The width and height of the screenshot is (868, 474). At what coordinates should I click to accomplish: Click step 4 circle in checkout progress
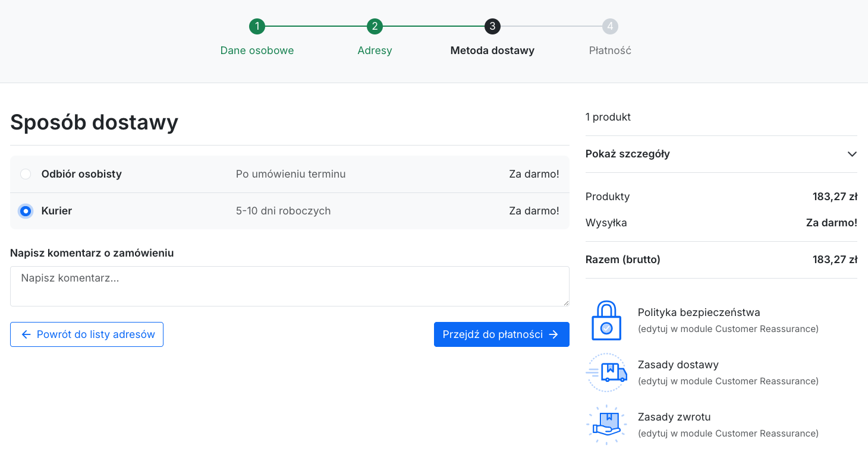(610, 26)
